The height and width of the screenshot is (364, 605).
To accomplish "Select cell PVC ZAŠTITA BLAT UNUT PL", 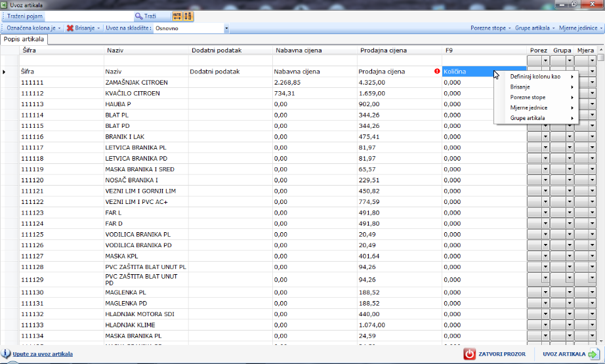I will click(x=146, y=267).
